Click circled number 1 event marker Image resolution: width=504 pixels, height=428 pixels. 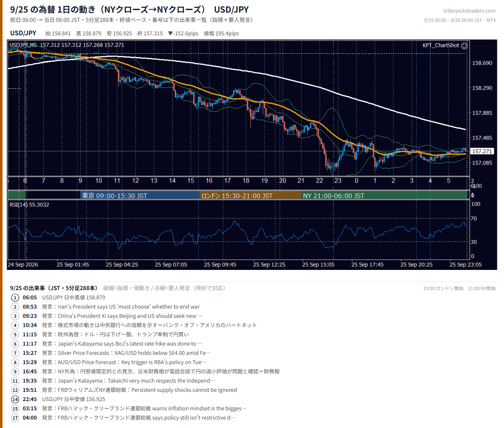tap(15, 298)
